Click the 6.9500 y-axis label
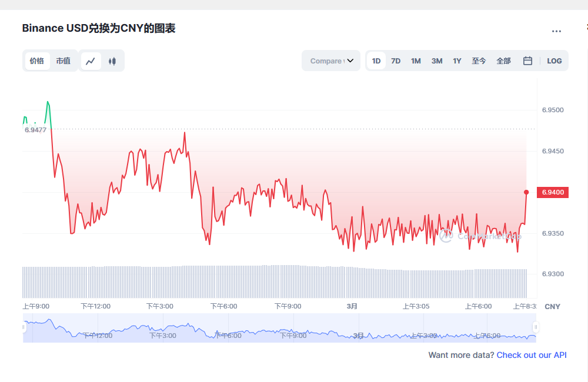The image size is (588, 382). click(x=553, y=110)
